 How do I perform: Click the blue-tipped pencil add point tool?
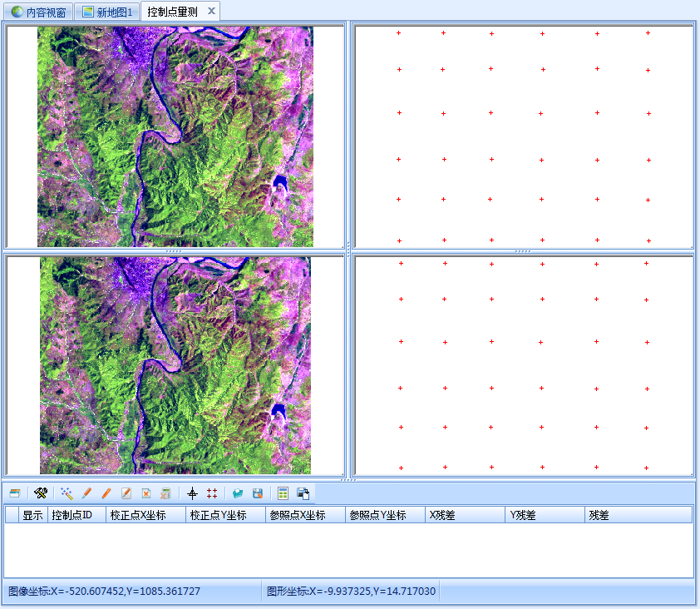(x=86, y=493)
